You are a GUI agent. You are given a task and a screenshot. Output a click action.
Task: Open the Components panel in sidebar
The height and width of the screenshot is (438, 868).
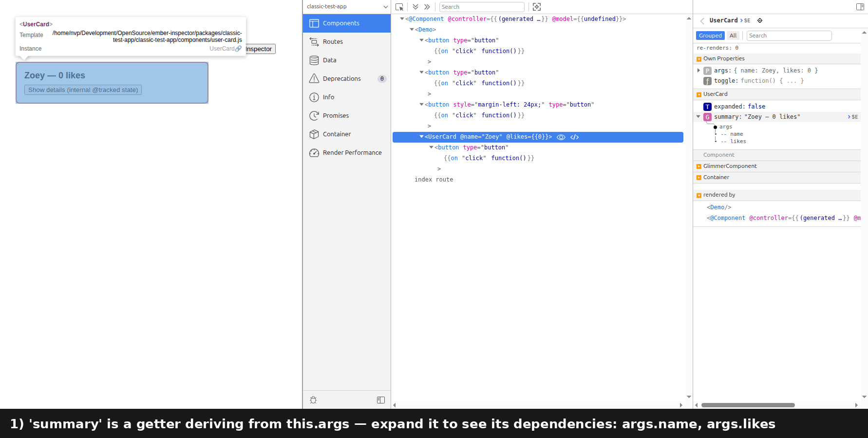coord(346,23)
